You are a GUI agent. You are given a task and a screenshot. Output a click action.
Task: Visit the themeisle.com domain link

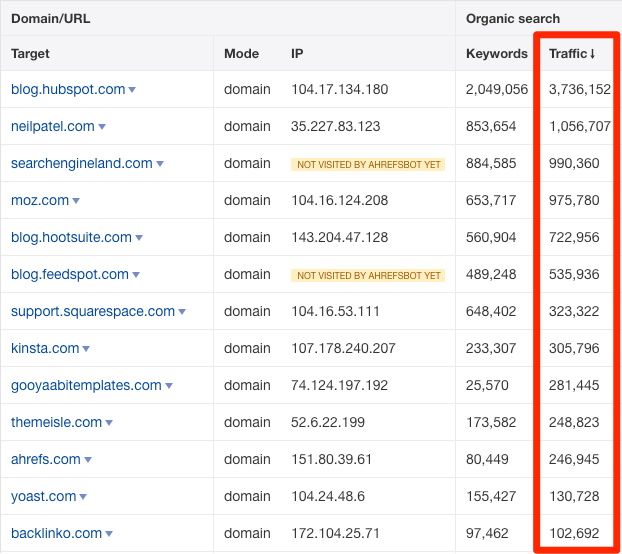pyautogui.click(x=56, y=422)
